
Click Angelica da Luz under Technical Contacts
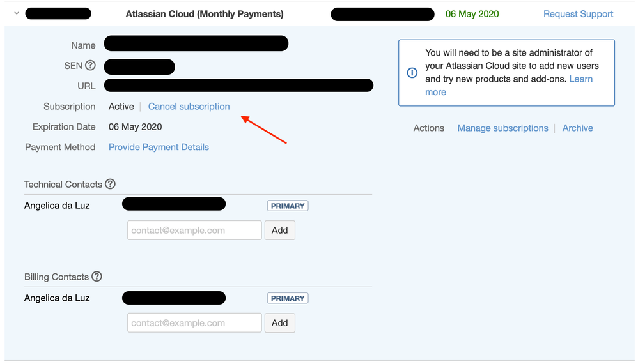[57, 206]
